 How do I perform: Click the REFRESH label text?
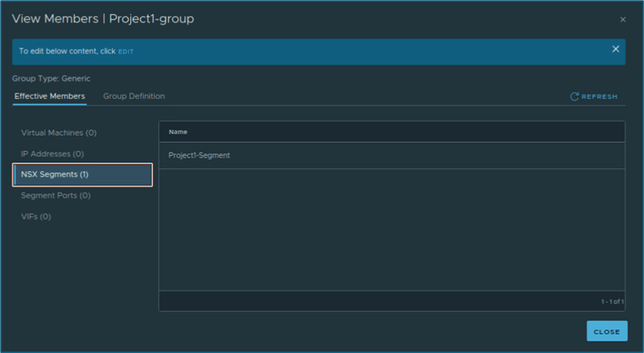coord(599,97)
